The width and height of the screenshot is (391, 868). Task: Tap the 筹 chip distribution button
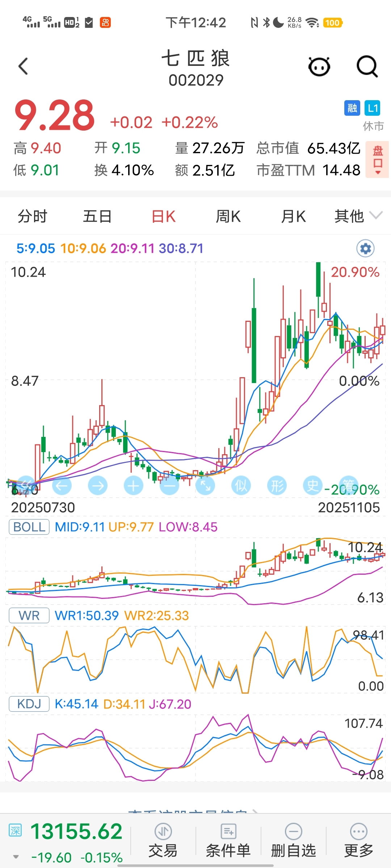coord(349,486)
